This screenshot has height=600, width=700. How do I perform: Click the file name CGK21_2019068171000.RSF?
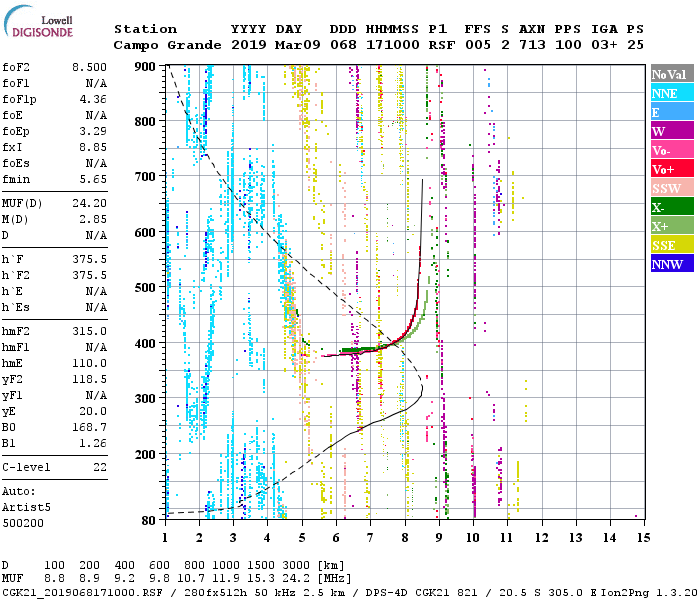click(x=83, y=592)
